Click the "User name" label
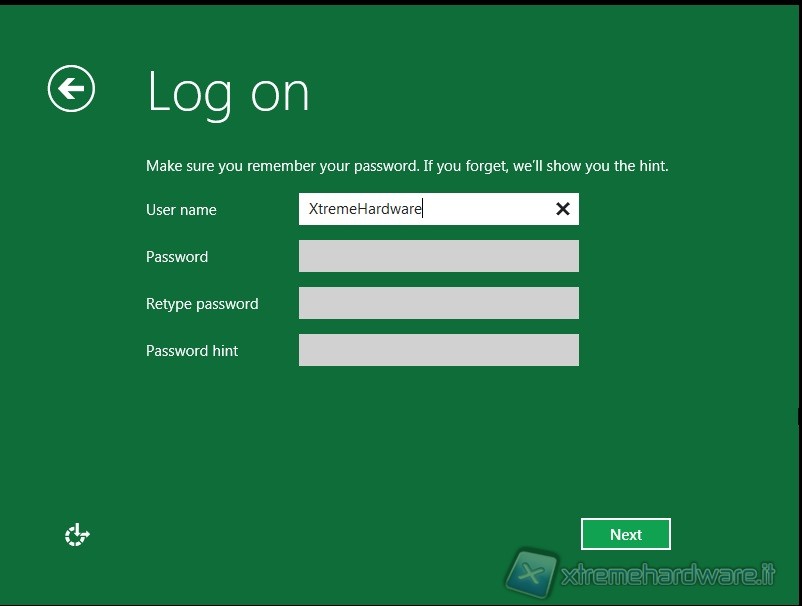Image resolution: width=802 pixels, height=606 pixels. (181, 210)
